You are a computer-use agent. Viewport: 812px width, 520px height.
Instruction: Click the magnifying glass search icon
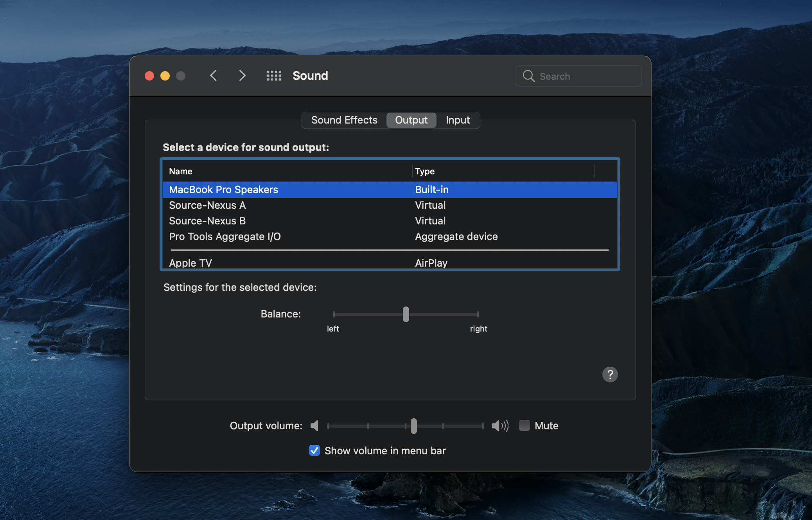coord(529,76)
